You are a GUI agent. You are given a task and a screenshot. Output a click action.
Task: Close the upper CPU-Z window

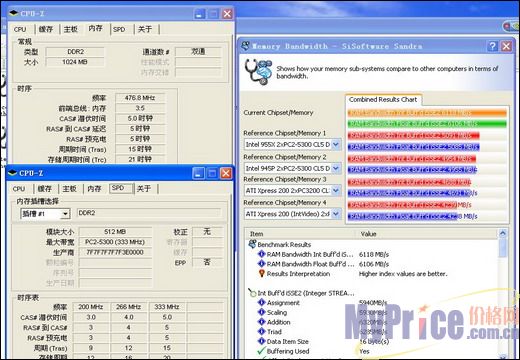227,14
